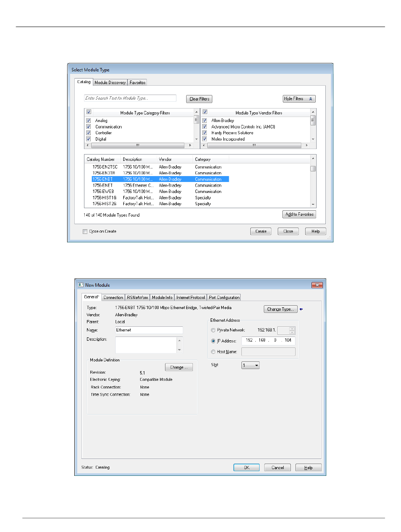The height and width of the screenshot is (532, 401).
Task: Click the Create button
Action: coord(261,231)
